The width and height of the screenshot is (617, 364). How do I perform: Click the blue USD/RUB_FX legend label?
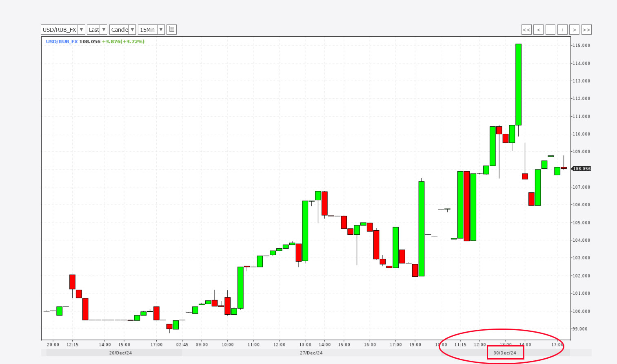pos(62,42)
